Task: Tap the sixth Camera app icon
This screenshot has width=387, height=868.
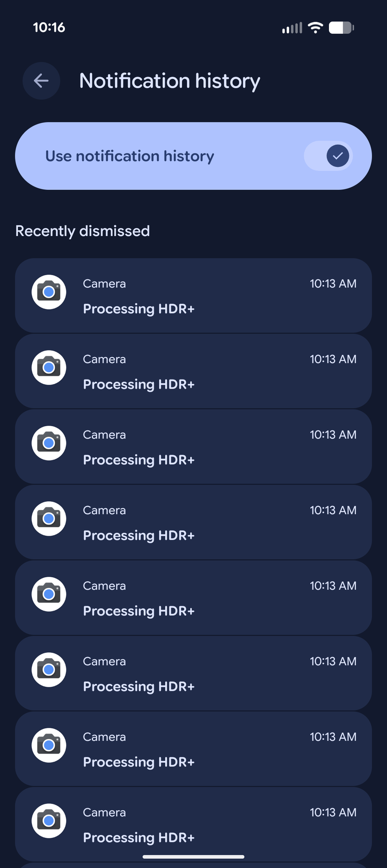Action: pyautogui.click(x=49, y=669)
